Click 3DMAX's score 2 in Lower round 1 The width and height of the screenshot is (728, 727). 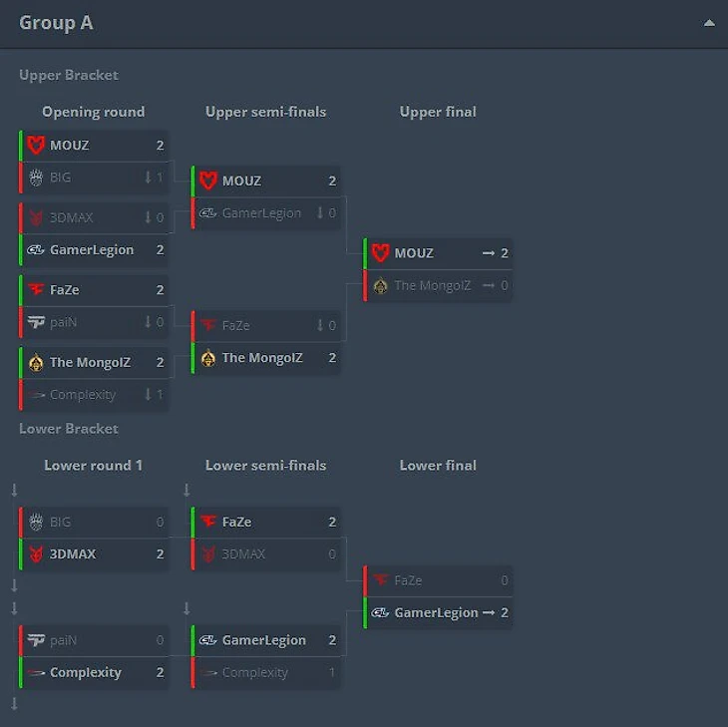160,554
